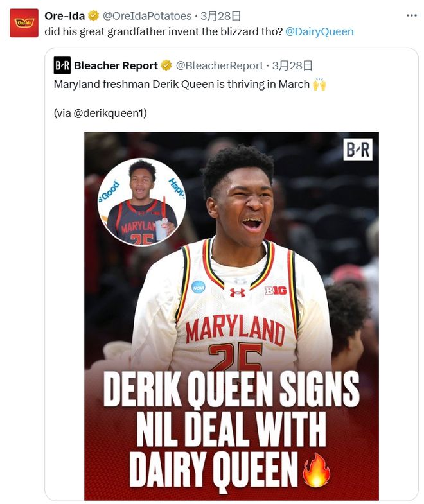424x504 pixels.
Task: Open the three-dot More options menu
Action: click(411, 15)
